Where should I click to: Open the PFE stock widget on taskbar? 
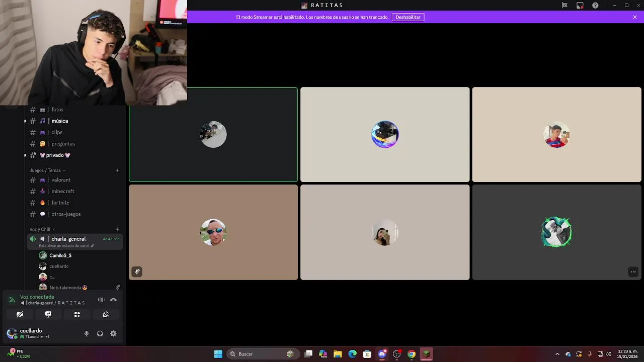coord(18,354)
